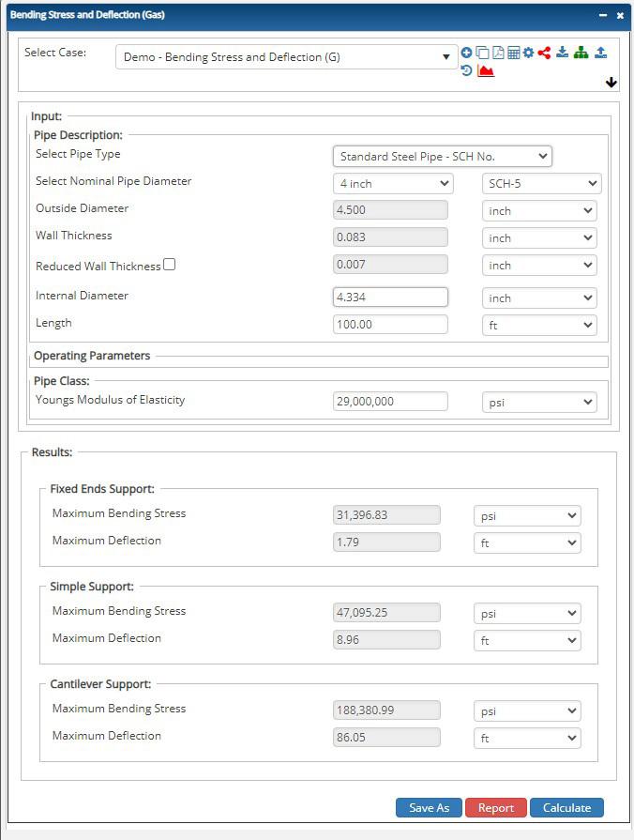Click the Internal Diameter input field
The width and height of the screenshot is (634, 840).
[x=390, y=298]
